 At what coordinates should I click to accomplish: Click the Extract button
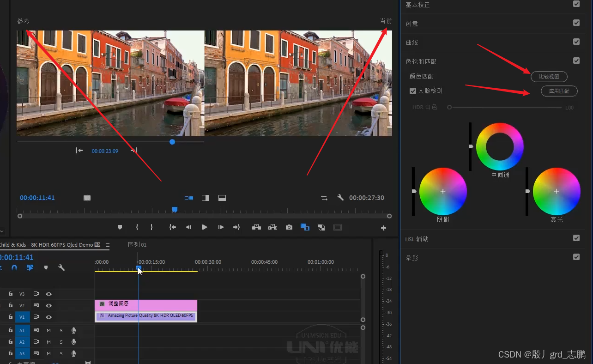pos(272,227)
